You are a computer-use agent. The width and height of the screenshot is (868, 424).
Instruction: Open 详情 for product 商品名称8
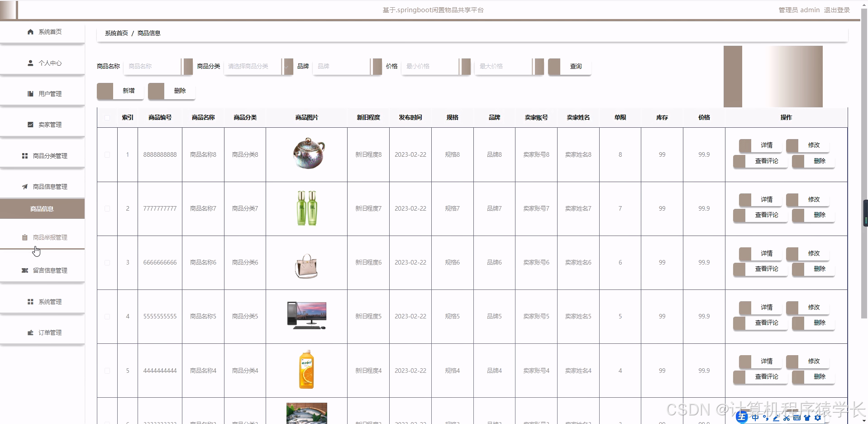[760, 145]
